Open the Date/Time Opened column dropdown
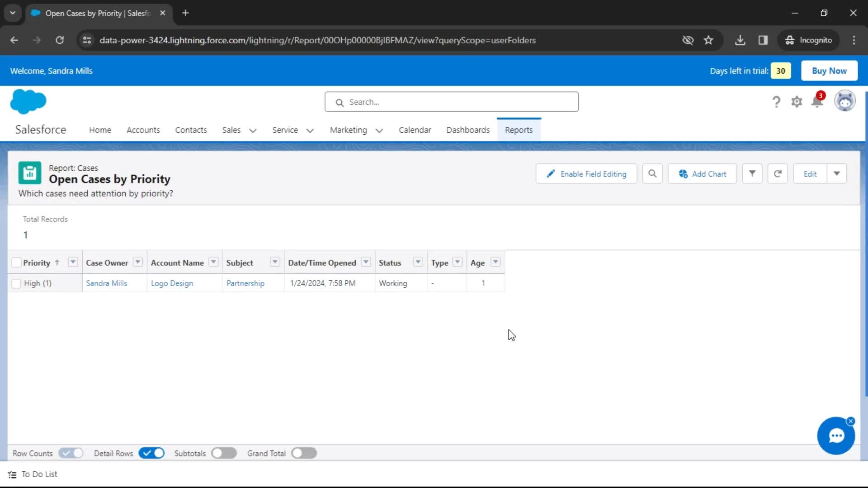 pos(366,262)
